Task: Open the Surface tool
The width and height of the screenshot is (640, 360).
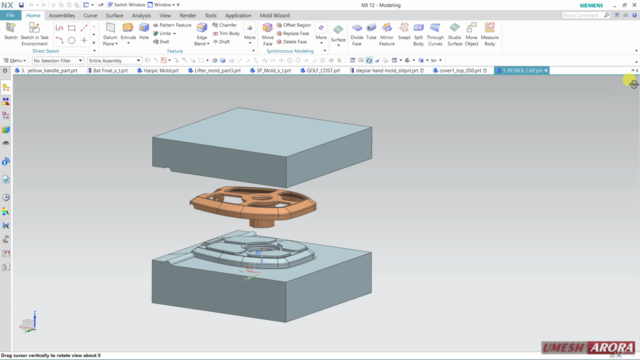Action: pyautogui.click(x=338, y=33)
